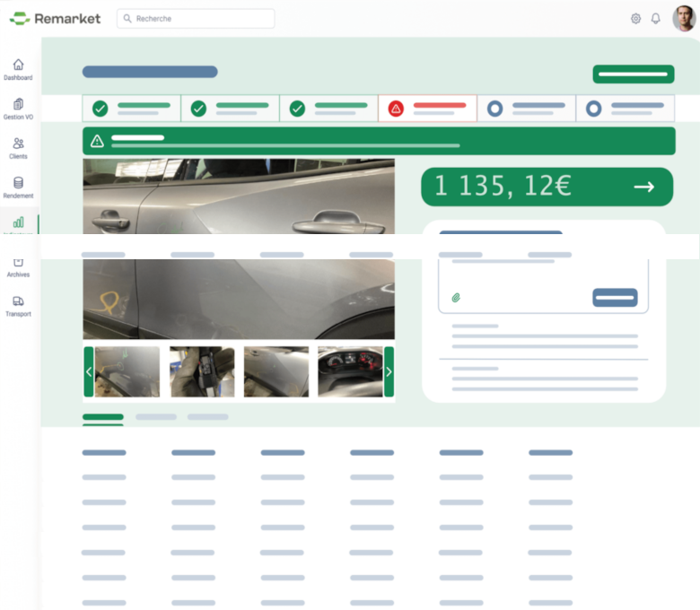The width and height of the screenshot is (700, 610).
Task: Click the 1 135,12€ price button
Action: [x=547, y=187]
